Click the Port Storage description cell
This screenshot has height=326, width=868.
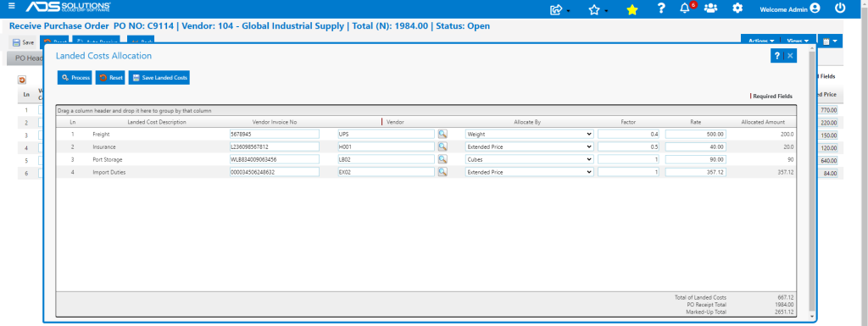[x=108, y=159]
